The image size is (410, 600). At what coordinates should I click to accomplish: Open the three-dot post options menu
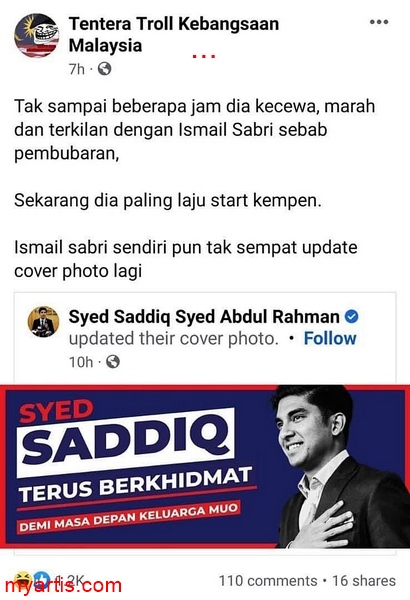click(379, 22)
